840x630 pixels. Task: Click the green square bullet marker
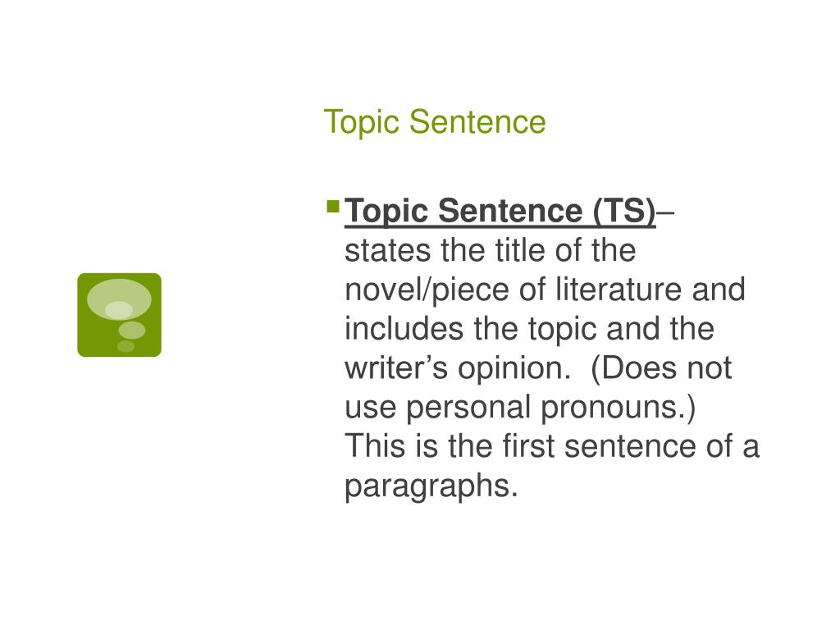[x=332, y=205]
